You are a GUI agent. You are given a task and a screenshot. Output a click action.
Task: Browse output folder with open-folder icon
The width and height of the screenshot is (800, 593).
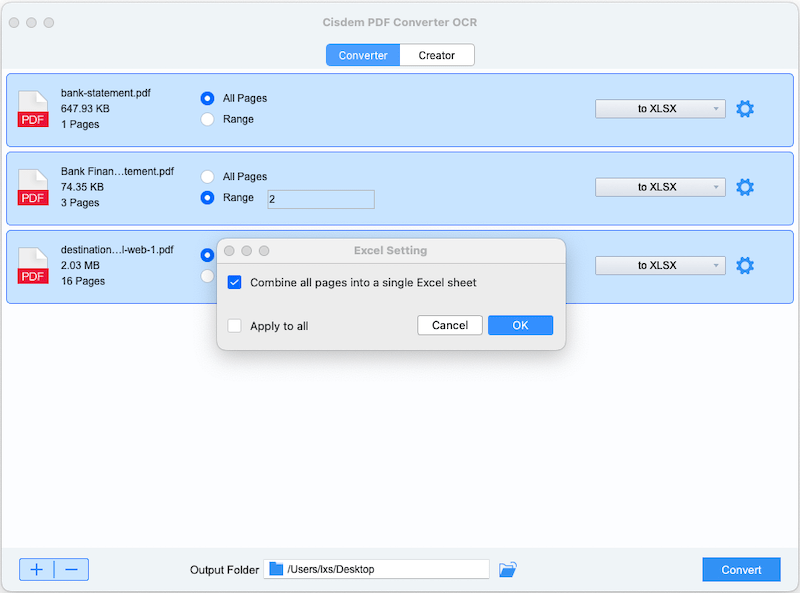[x=507, y=569]
